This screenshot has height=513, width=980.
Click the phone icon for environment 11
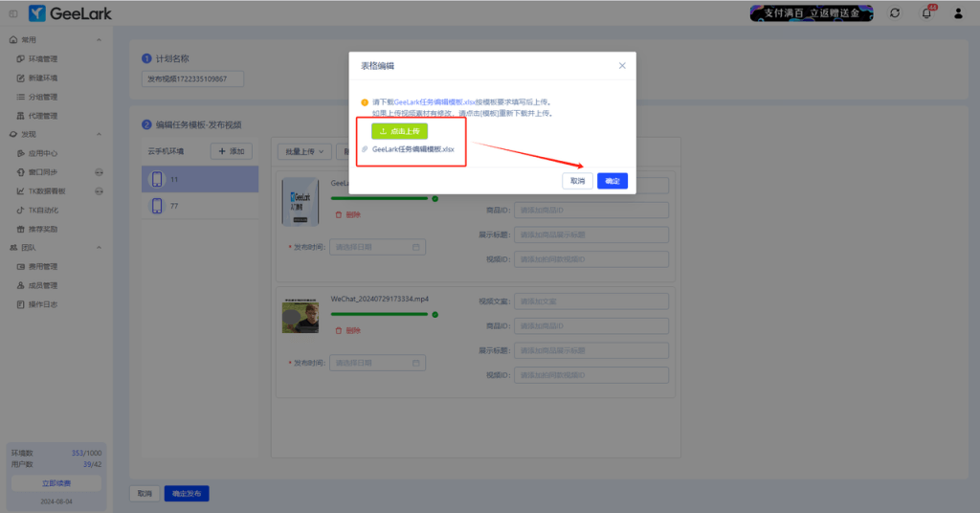pos(157,179)
